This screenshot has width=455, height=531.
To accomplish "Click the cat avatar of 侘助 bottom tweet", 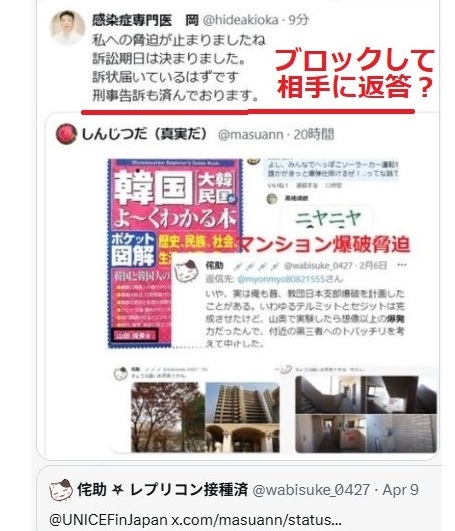I will (x=61, y=490).
